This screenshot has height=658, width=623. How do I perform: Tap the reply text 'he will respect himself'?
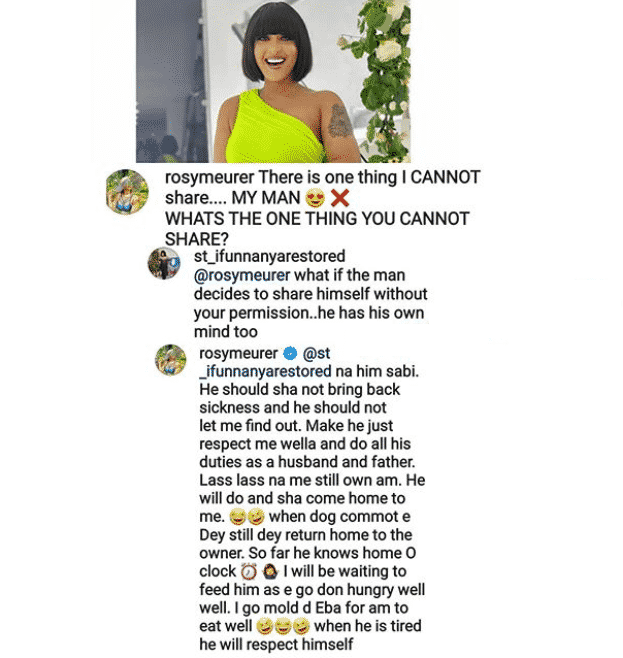(x=276, y=644)
